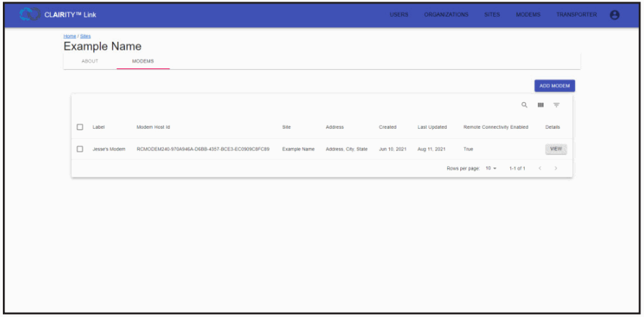The height and width of the screenshot is (317, 644).
Task: Click the True connectivity value cell
Action: pos(468,149)
